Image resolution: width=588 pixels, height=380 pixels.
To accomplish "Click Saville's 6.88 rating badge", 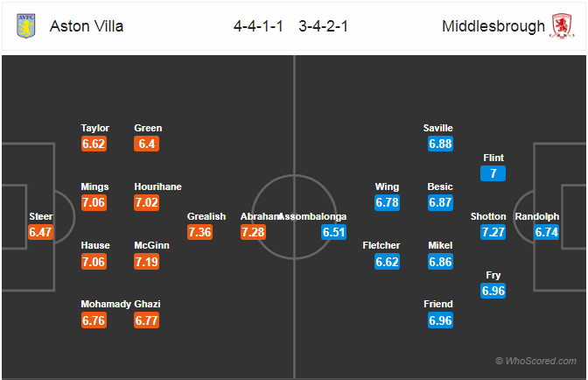I will pos(440,144).
